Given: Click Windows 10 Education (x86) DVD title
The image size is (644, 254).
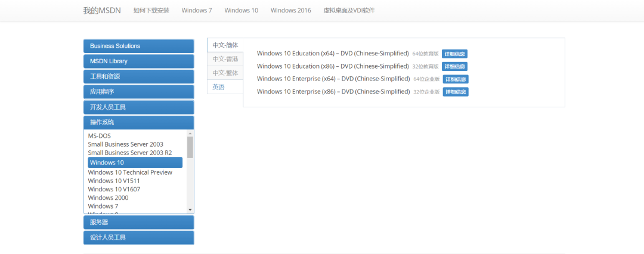Looking at the screenshot, I should [x=333, y=66].
